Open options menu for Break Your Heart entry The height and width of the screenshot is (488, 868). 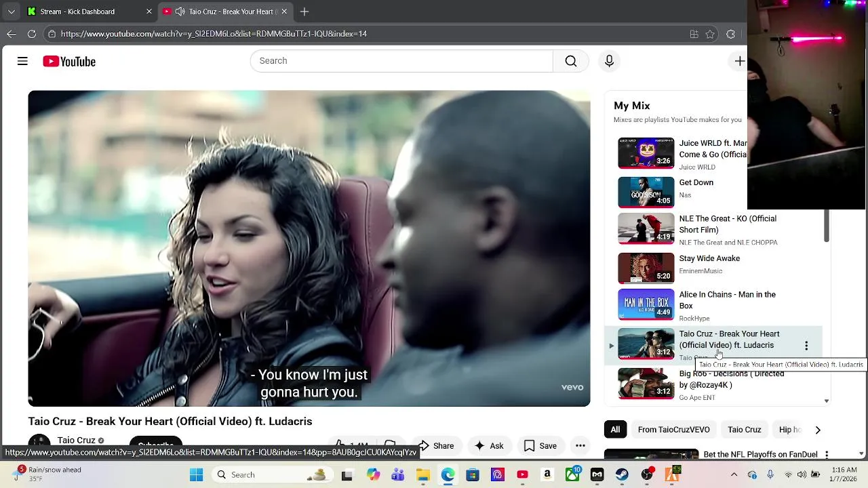click(x=806, y=346)
